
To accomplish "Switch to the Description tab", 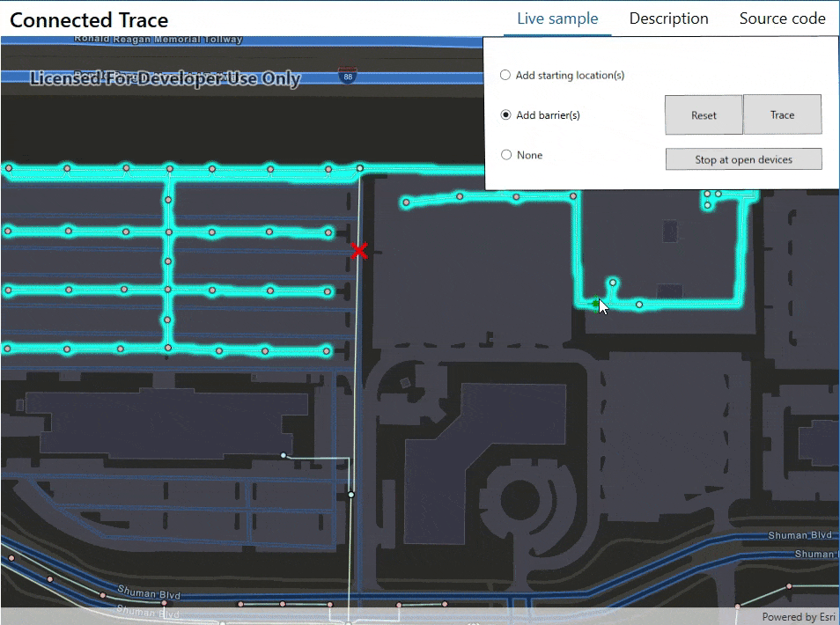I will tap(668, 18).
